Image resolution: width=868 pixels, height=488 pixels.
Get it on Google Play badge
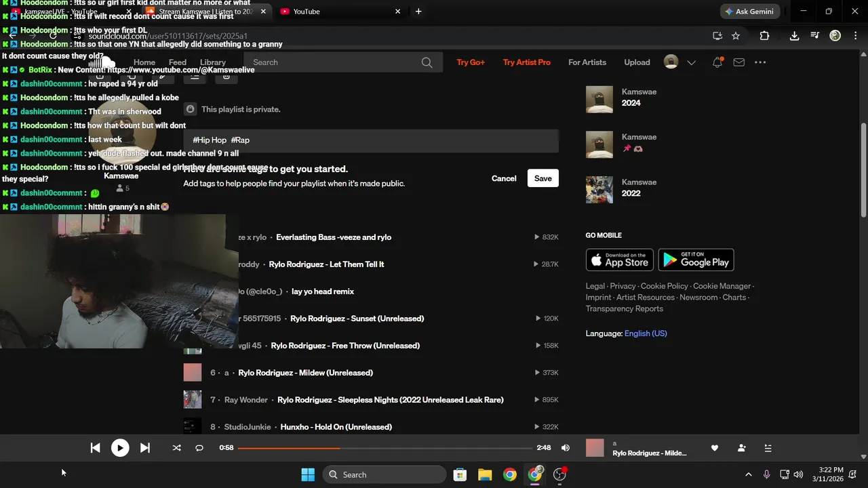(x=696, y=260)
